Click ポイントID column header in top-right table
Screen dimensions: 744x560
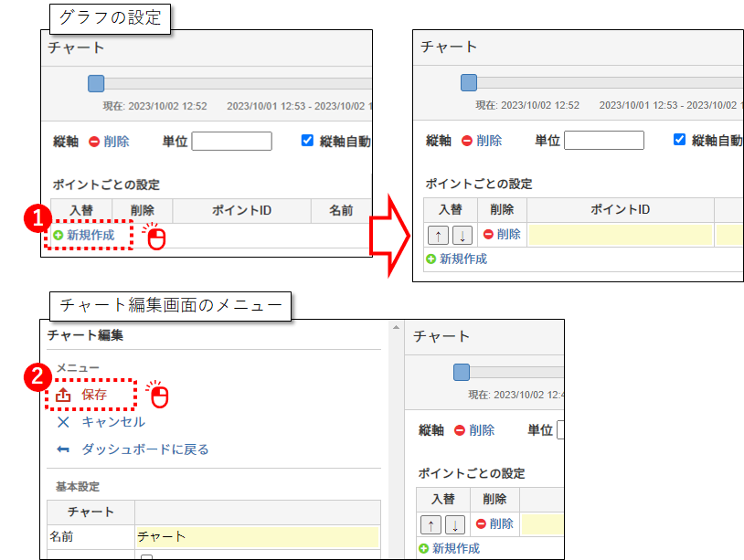[x=621, y=209]
